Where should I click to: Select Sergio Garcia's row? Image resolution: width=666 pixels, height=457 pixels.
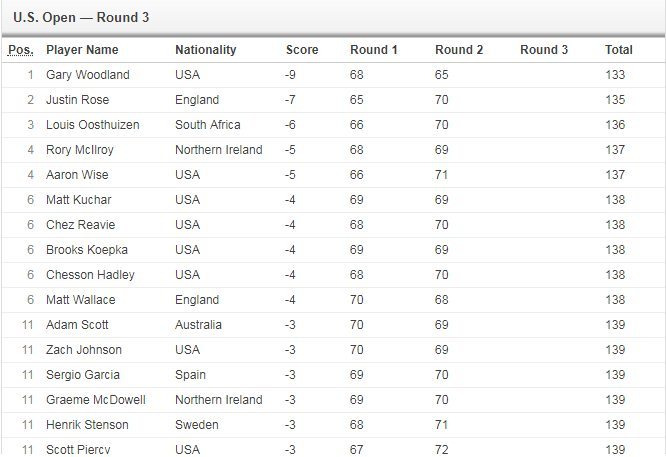pos(83,375)
